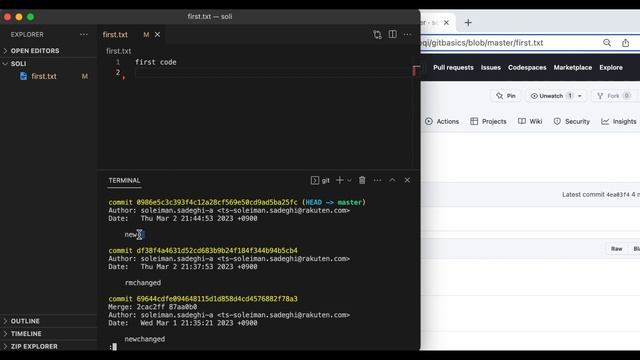Create a new terminal with plus icon
The width and height of the screenshot is (640, 360).
coord(339,180)
